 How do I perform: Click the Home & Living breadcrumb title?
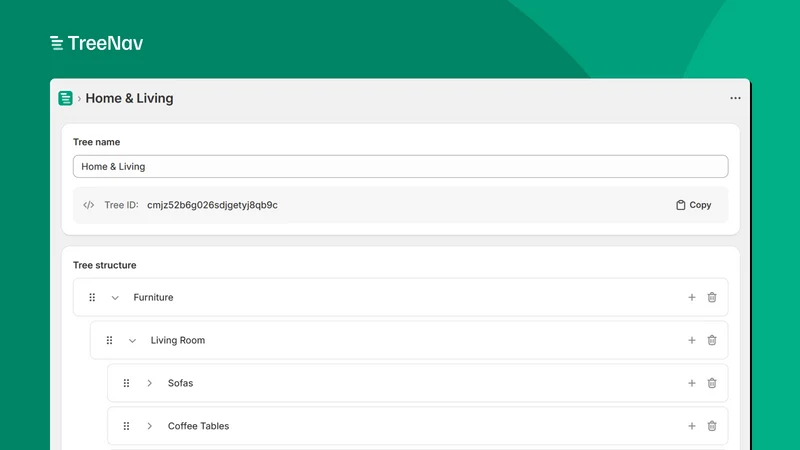click(x=129, y=98)
